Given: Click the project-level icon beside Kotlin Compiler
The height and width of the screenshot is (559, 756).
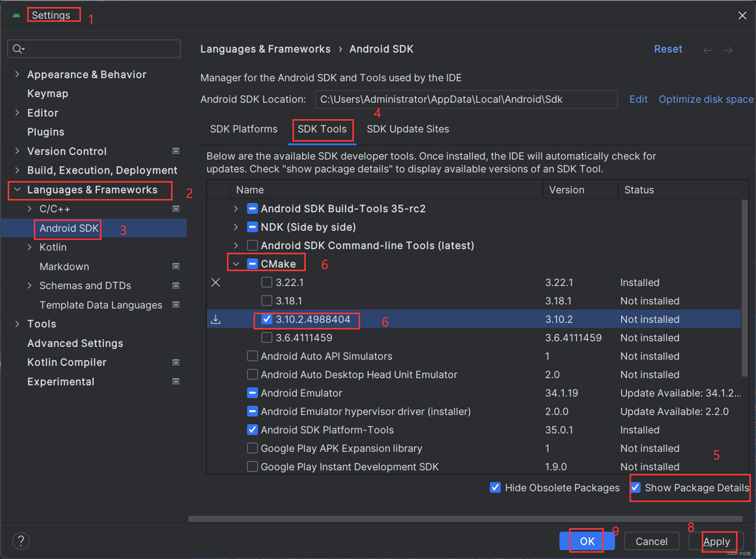Looking at the screenshot, I should (x=176, y=362).
